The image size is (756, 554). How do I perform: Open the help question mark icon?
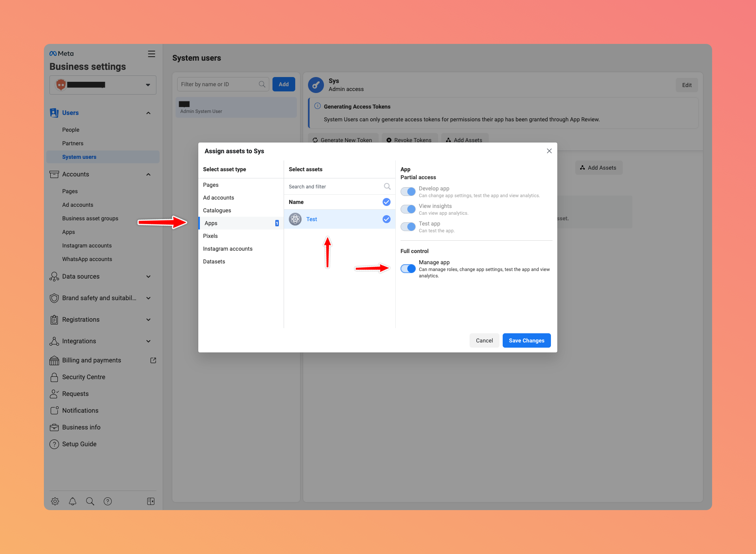[x=108, y=501]
